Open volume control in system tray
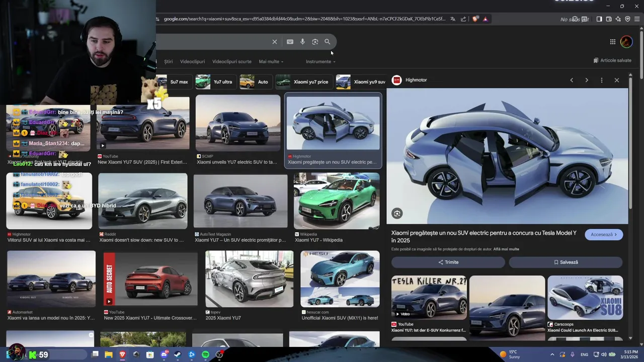This screenshot has height=362, width=644. [604, 355]
